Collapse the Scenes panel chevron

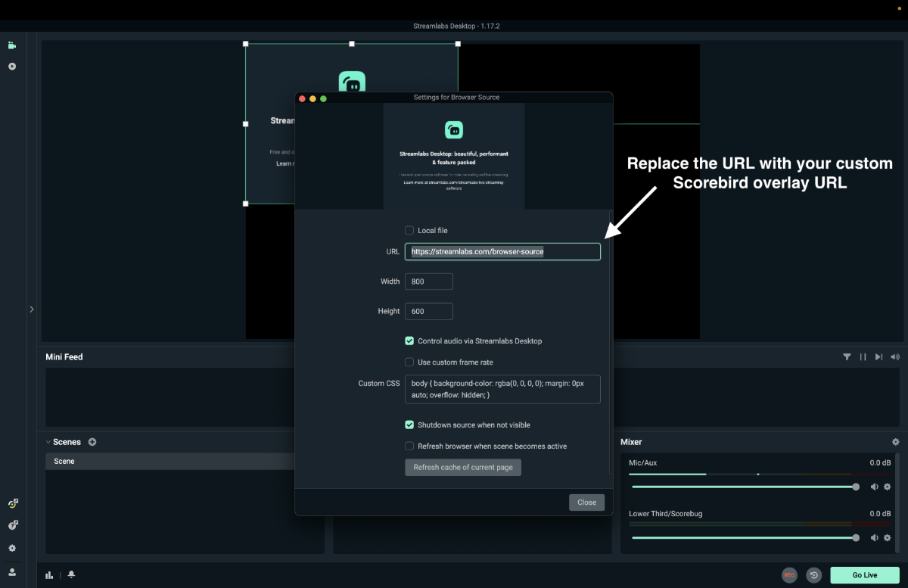(x=48, y=442)
